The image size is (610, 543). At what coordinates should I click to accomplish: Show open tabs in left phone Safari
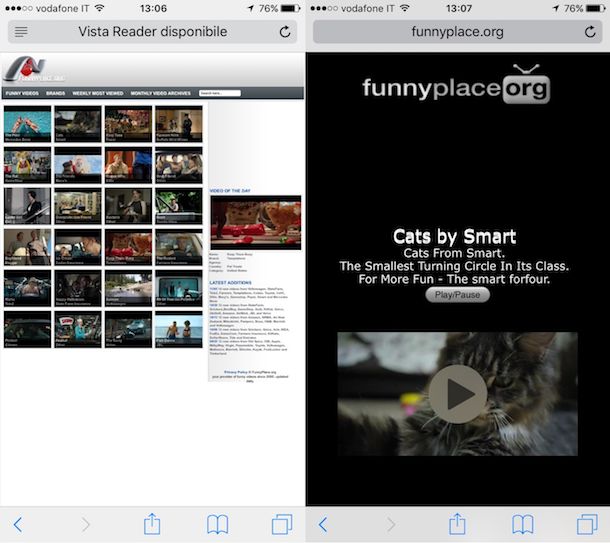point(282,524)
